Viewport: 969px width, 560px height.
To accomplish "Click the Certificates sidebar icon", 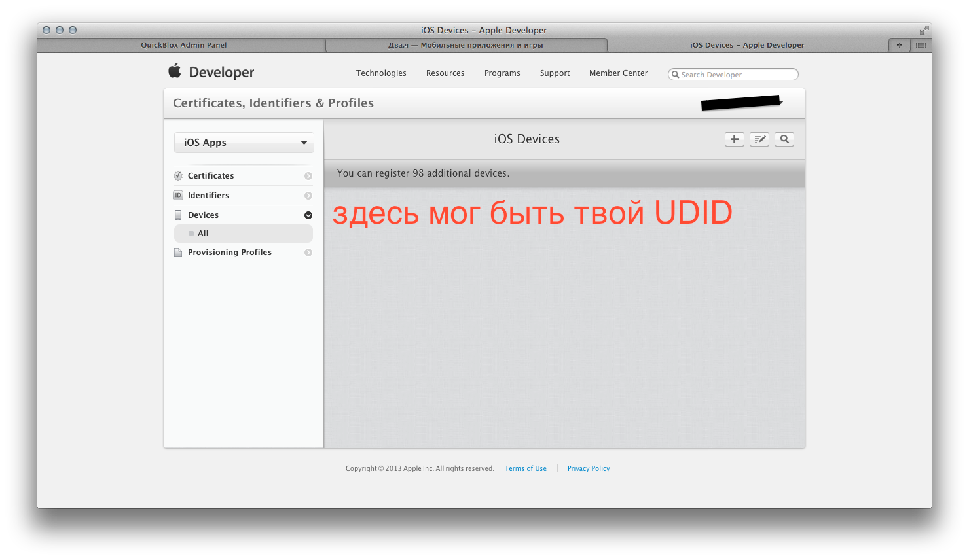I will [178, 176].
